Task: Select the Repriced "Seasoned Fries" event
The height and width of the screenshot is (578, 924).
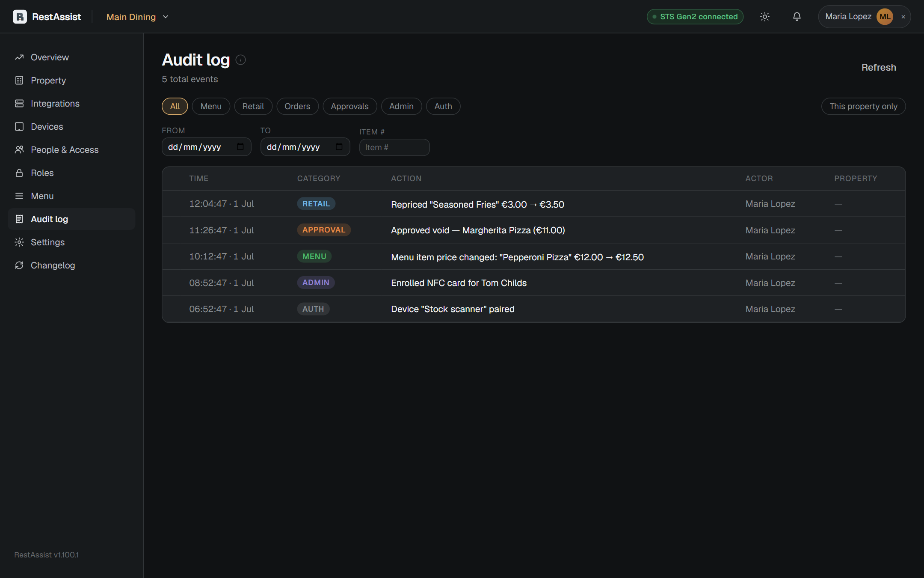Action: [x=533, y=204]
